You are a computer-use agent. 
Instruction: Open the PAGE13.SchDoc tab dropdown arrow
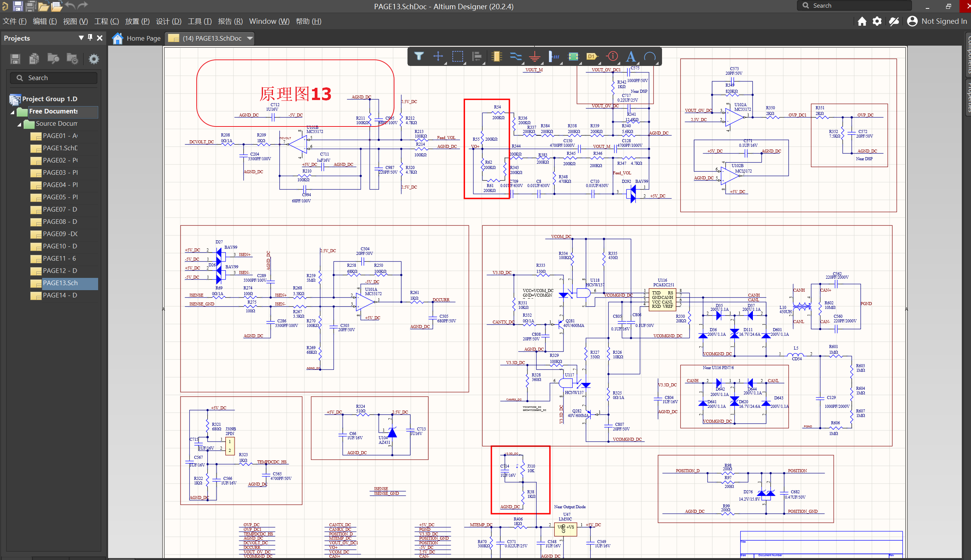click(x=250, y=38)
